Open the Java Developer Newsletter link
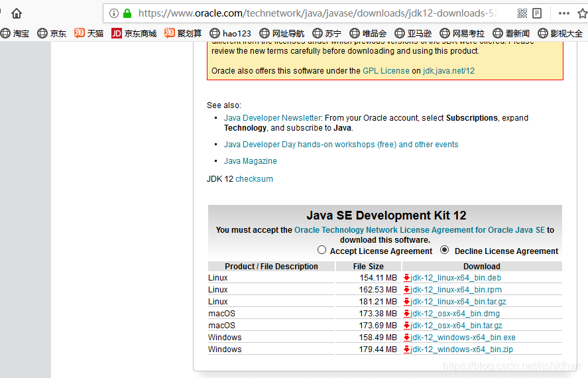The height and width of the screenshot is (378, 588). 272,118
